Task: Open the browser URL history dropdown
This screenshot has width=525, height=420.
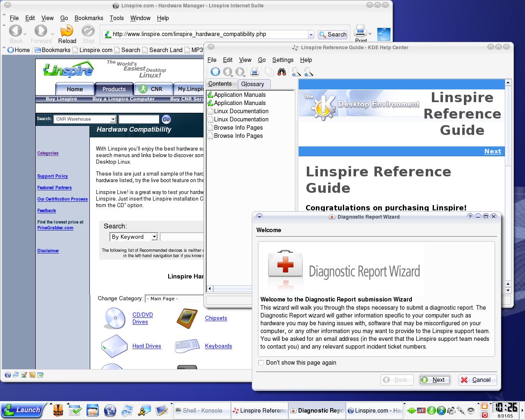Action: click(311, 34)
